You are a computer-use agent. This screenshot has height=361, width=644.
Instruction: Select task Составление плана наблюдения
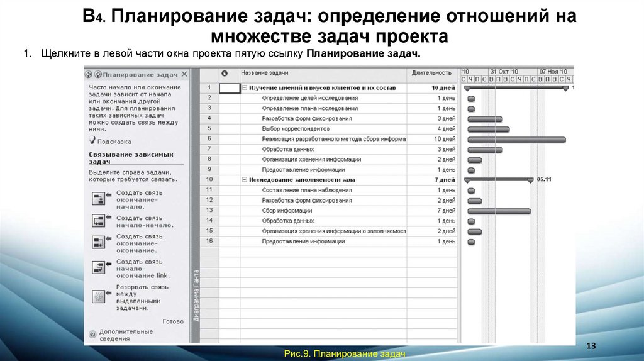coord(307,190)
